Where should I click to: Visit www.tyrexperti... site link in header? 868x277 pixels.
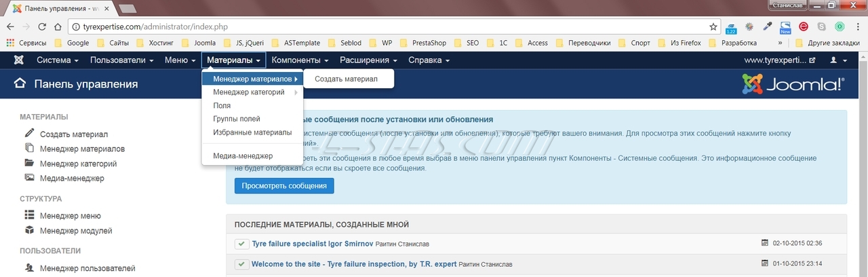(780, 60)
